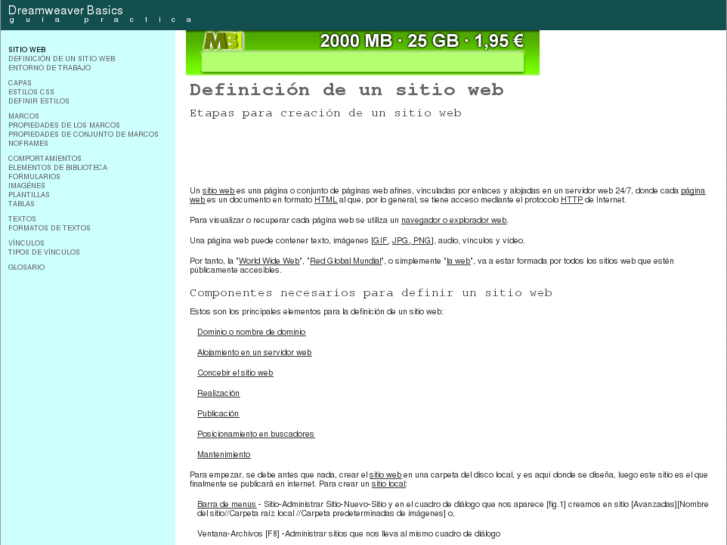Click the 2000 MB · 25 GB banner text
The height and width of the screenshot is (545, 727).
click(x=421, y=41)
